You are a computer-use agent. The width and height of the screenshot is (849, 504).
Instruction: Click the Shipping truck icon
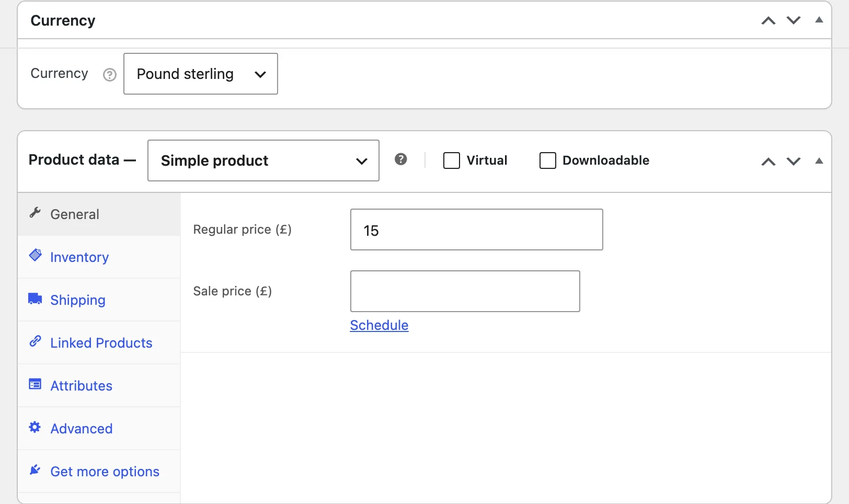[x=35, y=299]
